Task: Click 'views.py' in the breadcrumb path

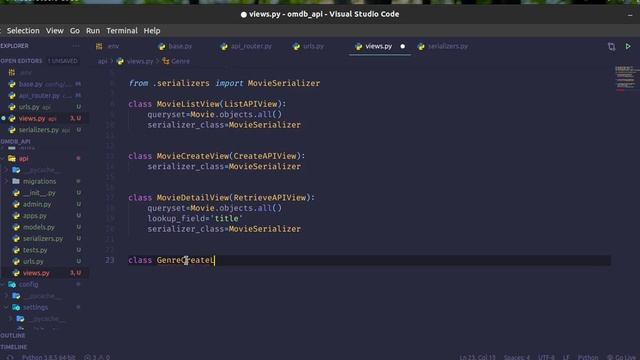Action: 140,61
